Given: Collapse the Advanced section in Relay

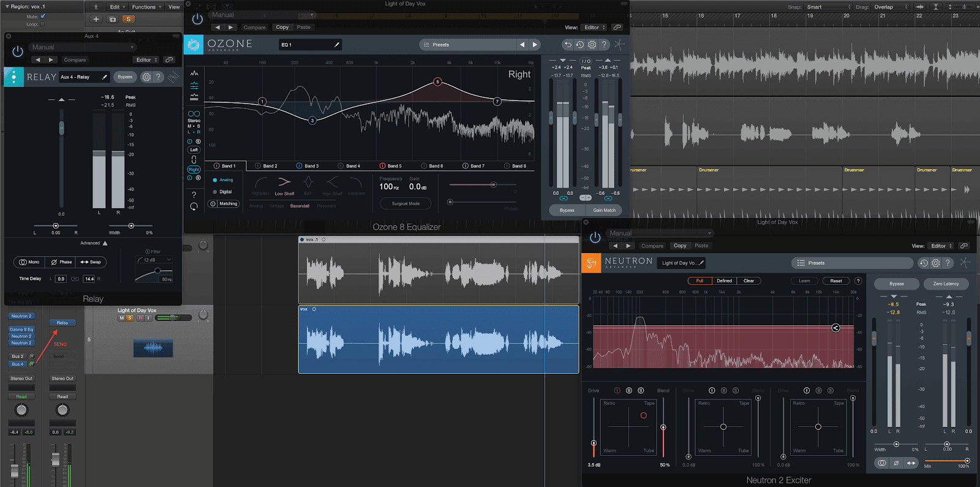Looking at the screenshot, I should [x=105, y=243].
